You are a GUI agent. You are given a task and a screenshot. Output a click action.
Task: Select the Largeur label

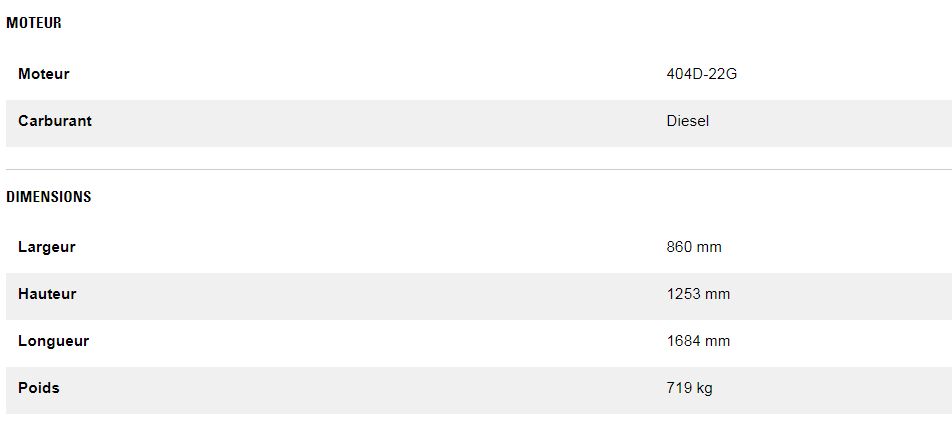coord(47,247)
